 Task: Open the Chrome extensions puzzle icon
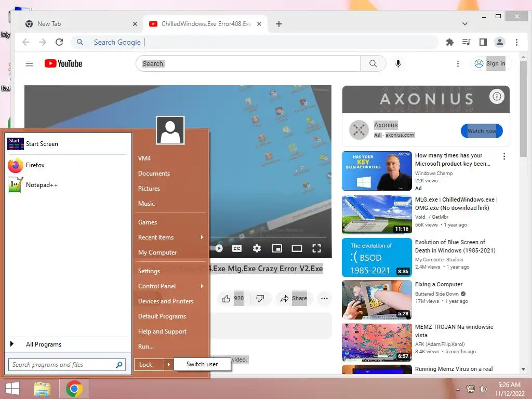[x=450, y=42]
